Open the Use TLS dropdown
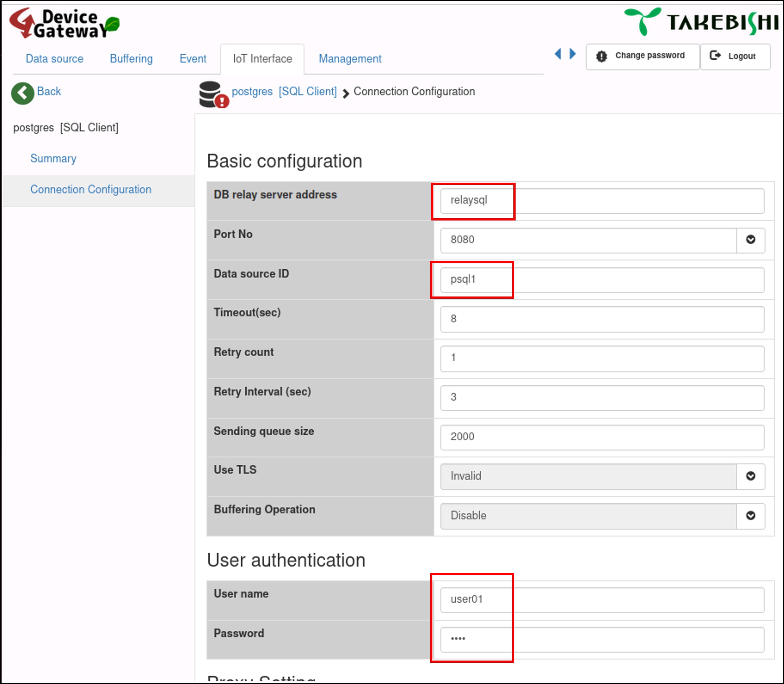 click(750, 476)
